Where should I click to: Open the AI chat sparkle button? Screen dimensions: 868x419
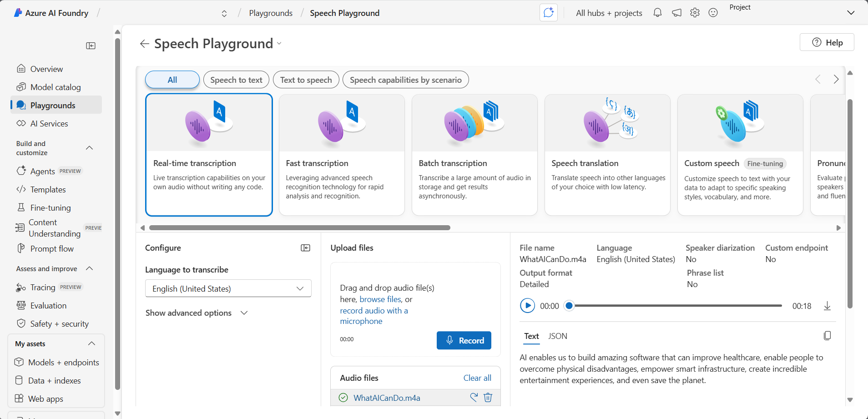point(549,12)
